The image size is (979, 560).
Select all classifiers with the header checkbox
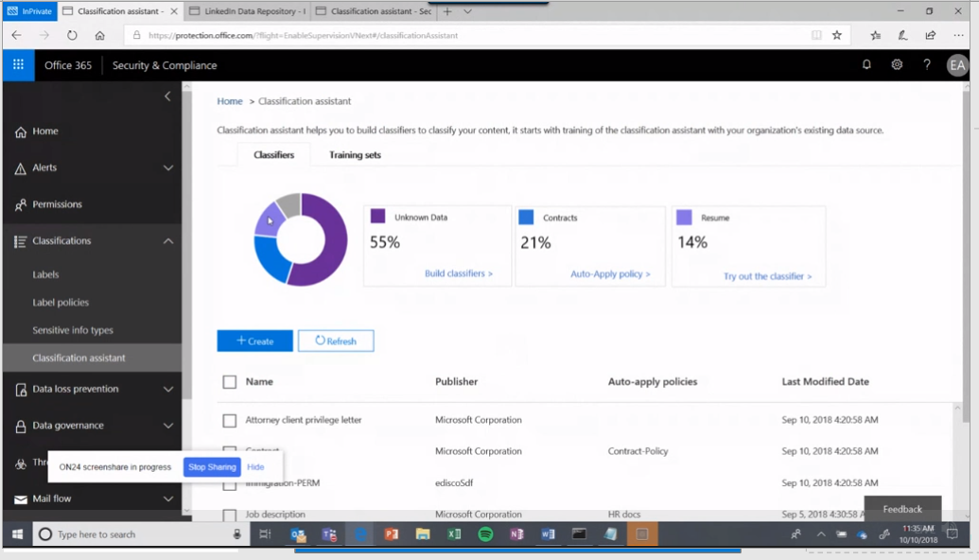(230, 382)
